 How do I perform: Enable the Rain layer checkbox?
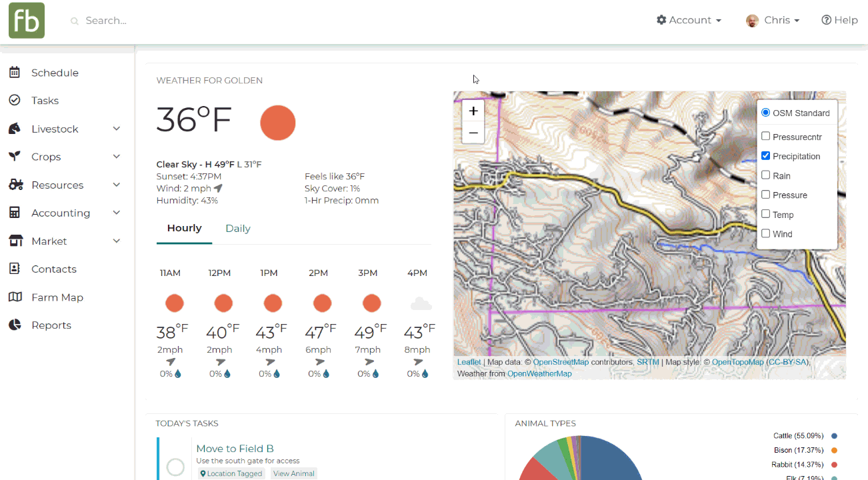click(765, 175)
